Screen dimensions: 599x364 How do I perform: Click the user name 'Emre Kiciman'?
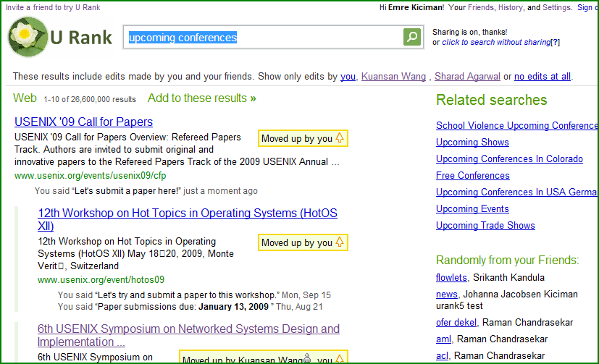(x=415, y=7)
